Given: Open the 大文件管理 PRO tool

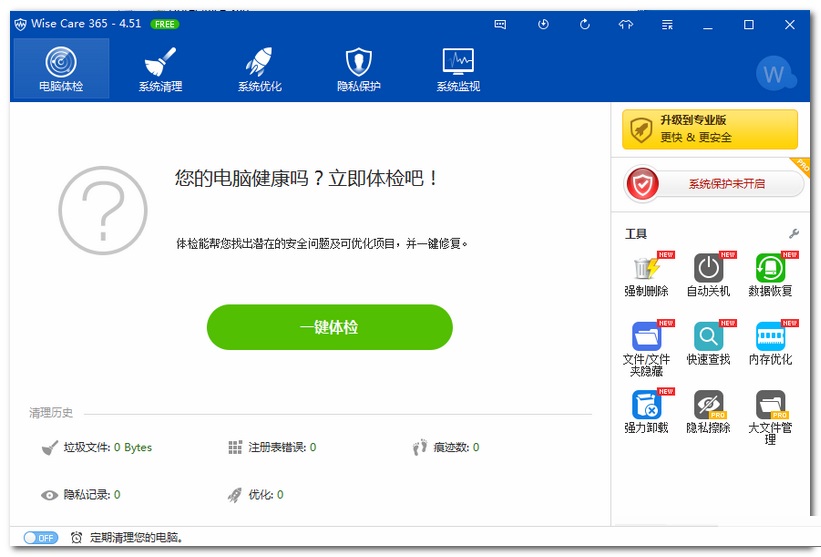Looking at the screenshot, I should coord(770,417).
